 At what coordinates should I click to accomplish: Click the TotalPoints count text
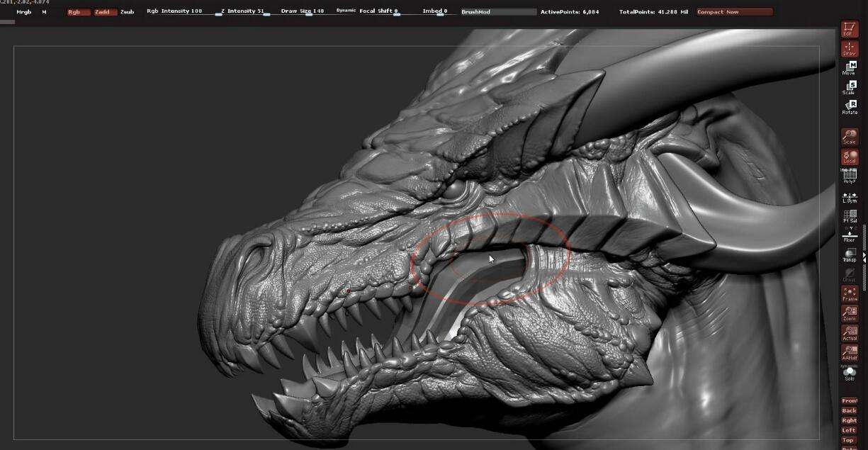655,12
